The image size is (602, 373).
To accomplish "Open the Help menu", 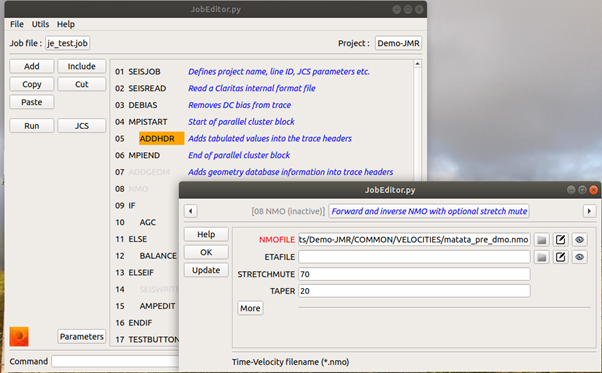I will coord(66,24).
